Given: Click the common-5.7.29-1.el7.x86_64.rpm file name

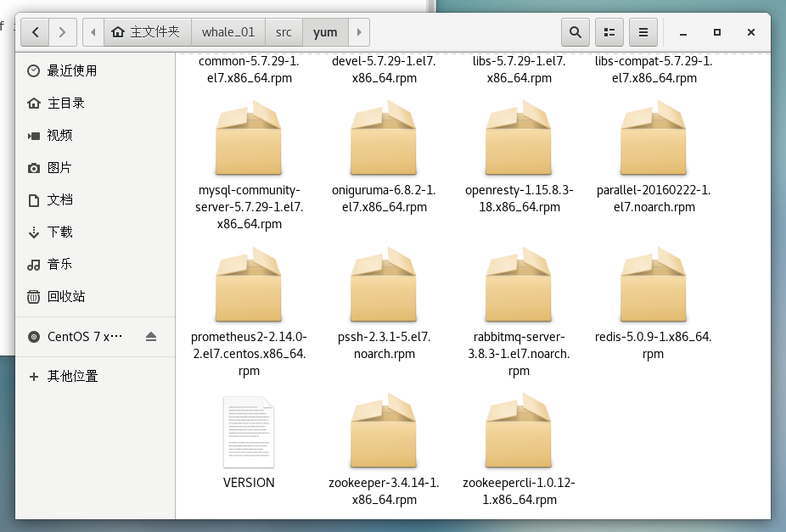Looking at the screenshot, I should click(x=250, y=70).
